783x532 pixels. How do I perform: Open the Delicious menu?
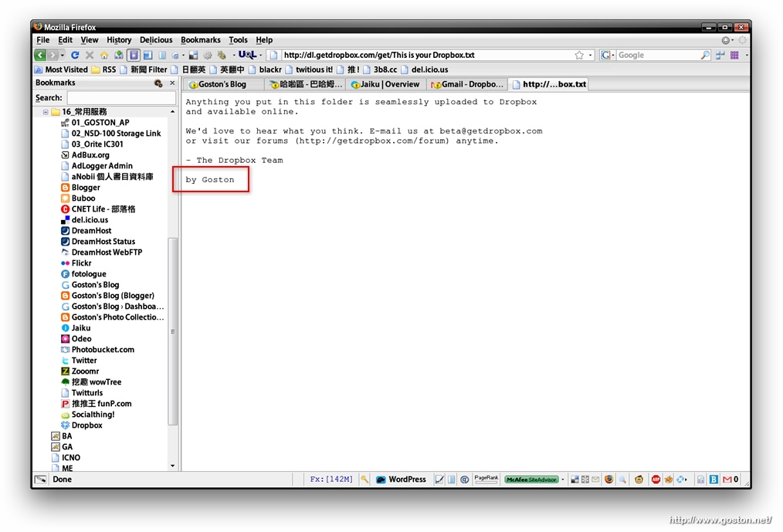(x=156, y=40)
